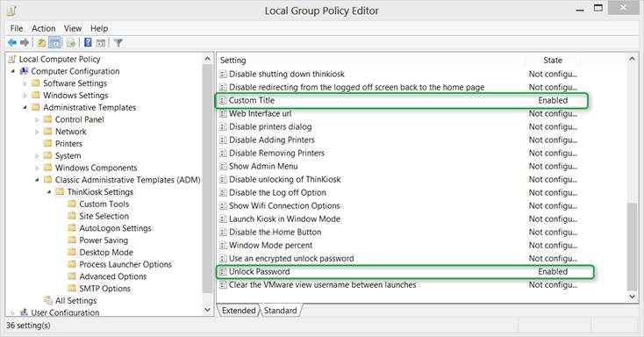
Task: Go up one level with the folder-arrow icon
Action: pyautogui.click(x=41, y=42)
